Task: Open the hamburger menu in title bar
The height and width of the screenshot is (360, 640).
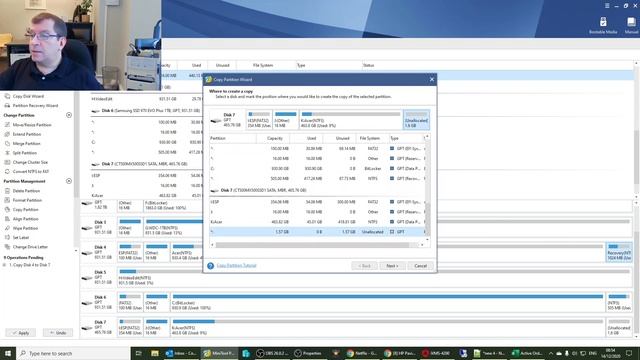Action: (x=607, y=6)
